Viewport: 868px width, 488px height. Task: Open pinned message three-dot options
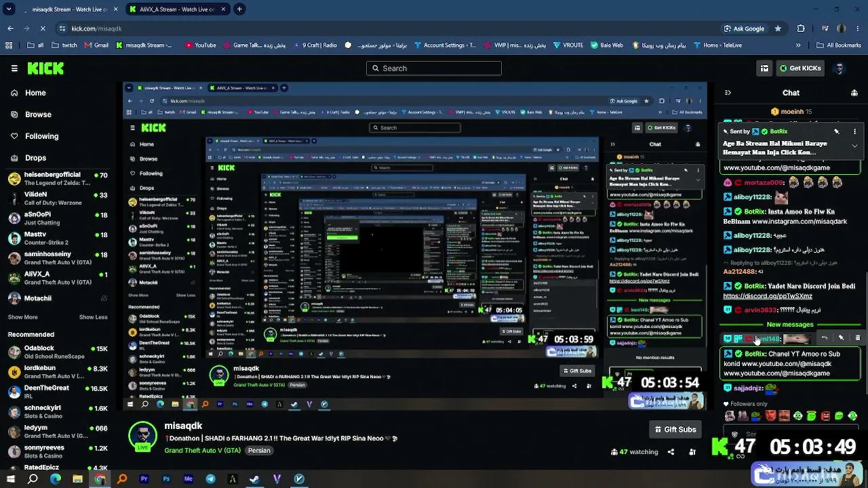[854, 131]
